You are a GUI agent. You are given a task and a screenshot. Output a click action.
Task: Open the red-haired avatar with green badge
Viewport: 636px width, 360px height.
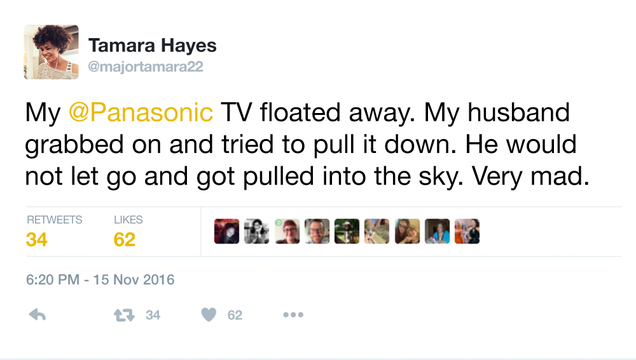287,231
